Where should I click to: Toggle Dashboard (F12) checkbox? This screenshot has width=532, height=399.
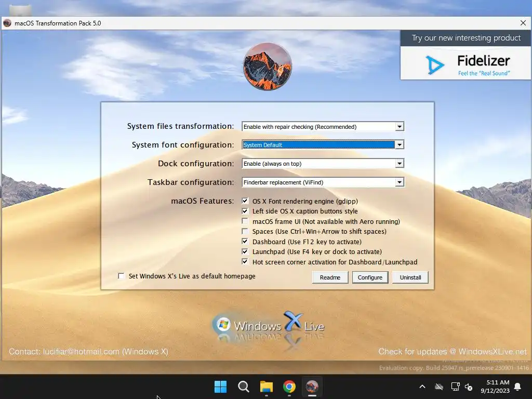click(x=245, y=241)
